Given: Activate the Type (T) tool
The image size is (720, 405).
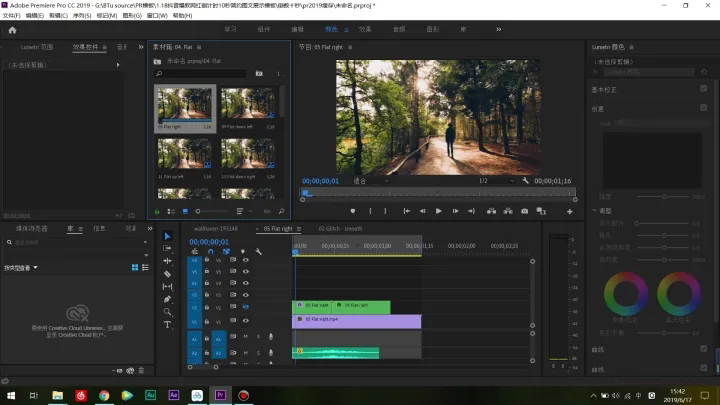Looking at the screenshot, I should tap(167, 325).
